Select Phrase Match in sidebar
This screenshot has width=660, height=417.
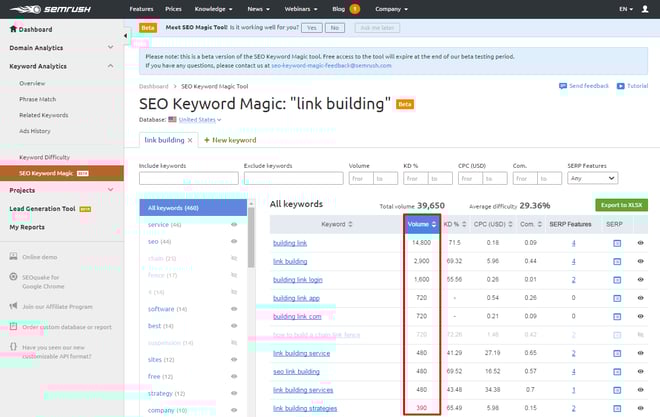37,99
